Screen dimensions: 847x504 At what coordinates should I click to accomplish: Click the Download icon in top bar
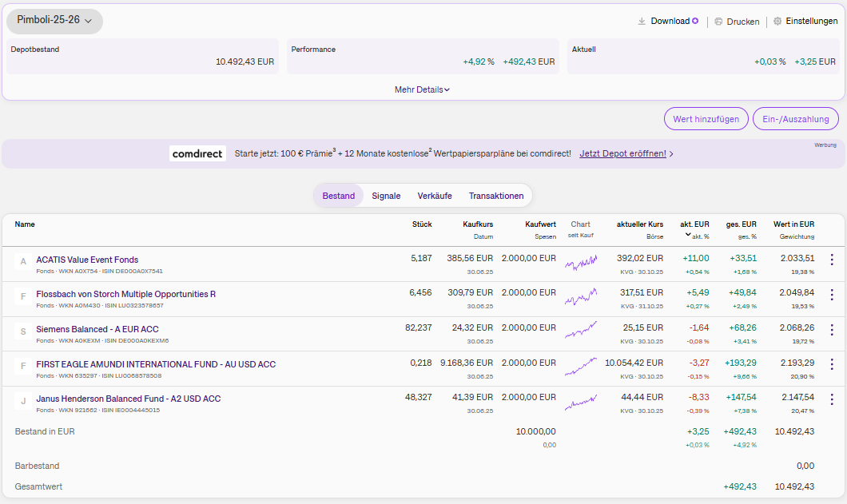[642, 22]
